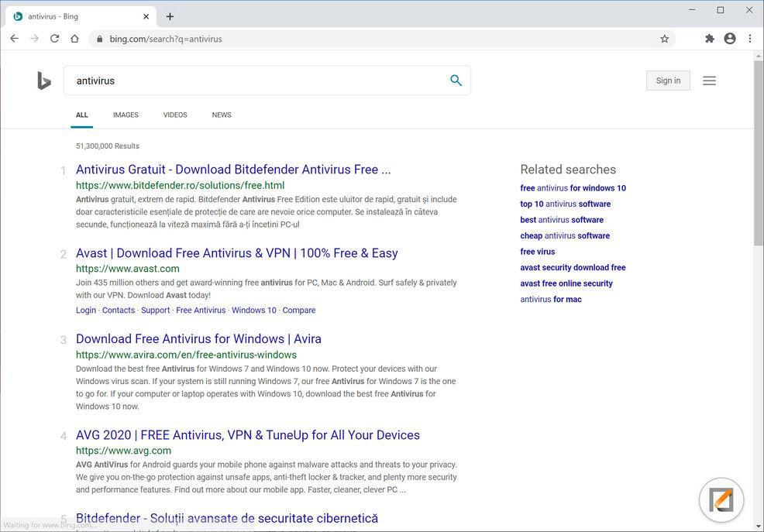Click the Bing search input field
Screen dimensions: 764x532
256,81
